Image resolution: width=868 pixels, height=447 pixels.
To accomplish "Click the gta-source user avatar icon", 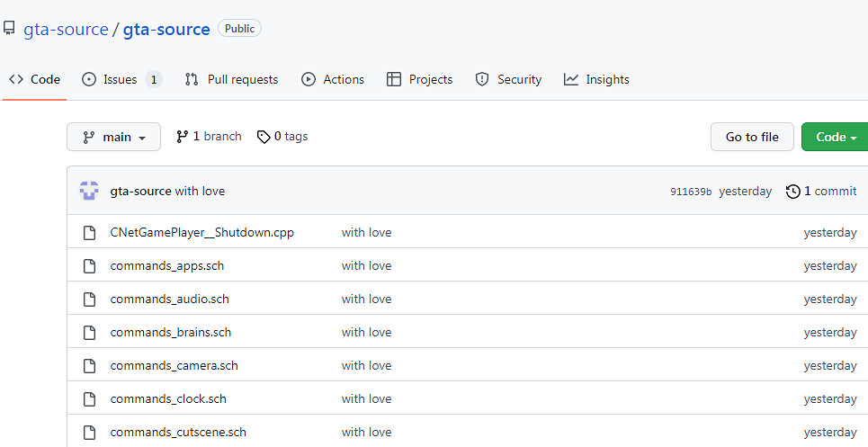I will 89,191.
